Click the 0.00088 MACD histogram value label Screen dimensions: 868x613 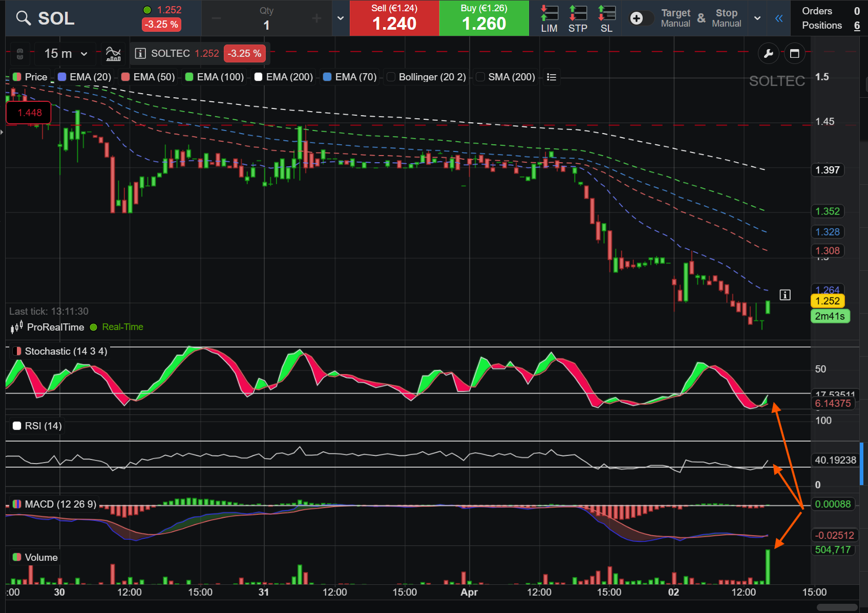point(833,504)
